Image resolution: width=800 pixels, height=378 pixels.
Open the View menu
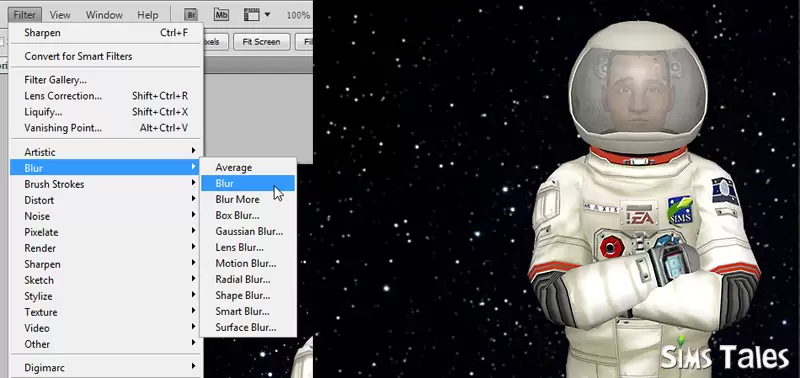(60, 15)
